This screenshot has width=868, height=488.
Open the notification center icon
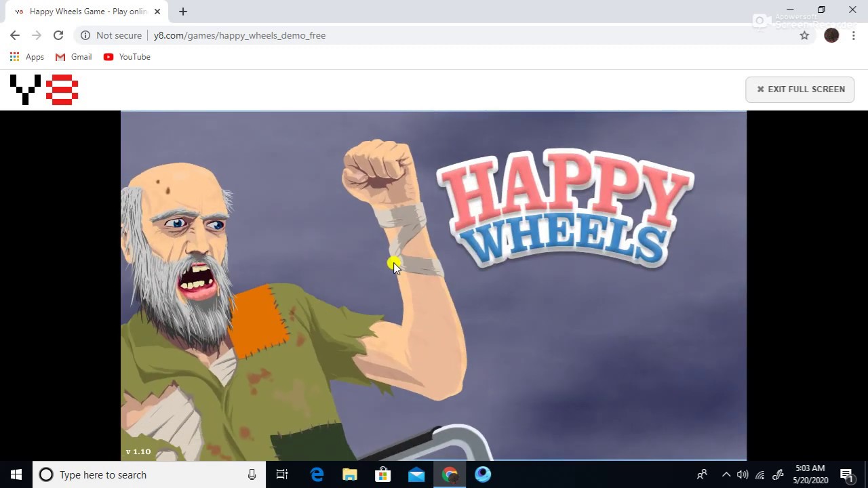(x=847, y=474)
